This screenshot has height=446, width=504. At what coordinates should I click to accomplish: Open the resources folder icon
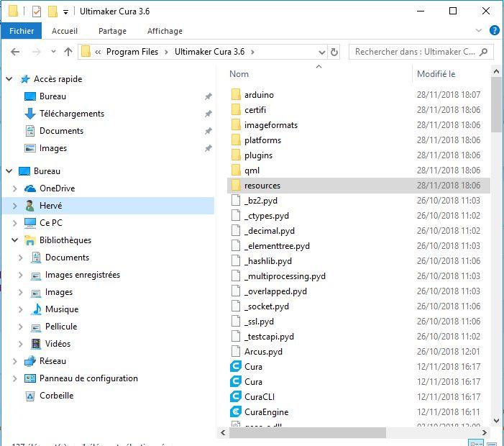[x=236, y=185]
